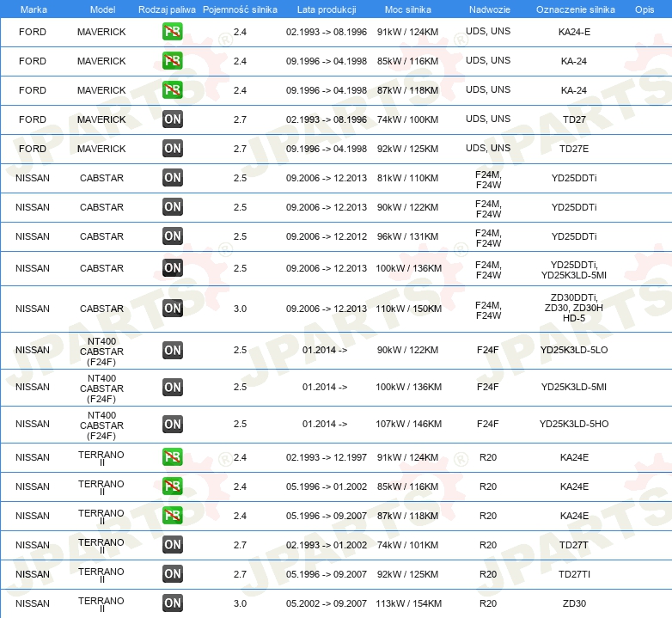Click the ON fuel icon in Cabstar 96kW / 131KM row

(x=172, y=236)
